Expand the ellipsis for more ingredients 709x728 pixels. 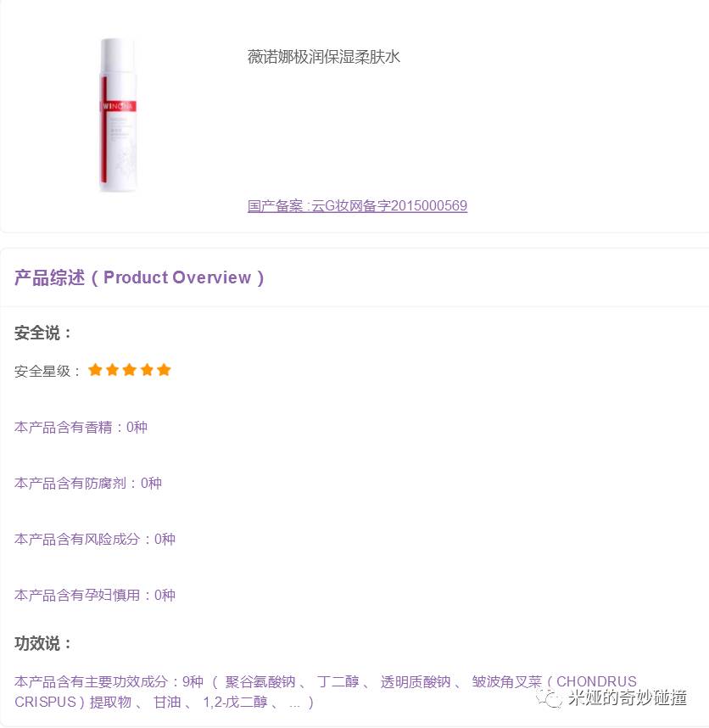(294, 703)
